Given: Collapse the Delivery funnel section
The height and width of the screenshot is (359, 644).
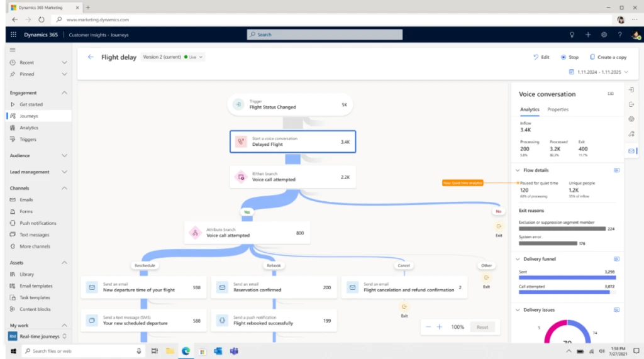Looking at the screenshot, I should (x=517, y=259).
